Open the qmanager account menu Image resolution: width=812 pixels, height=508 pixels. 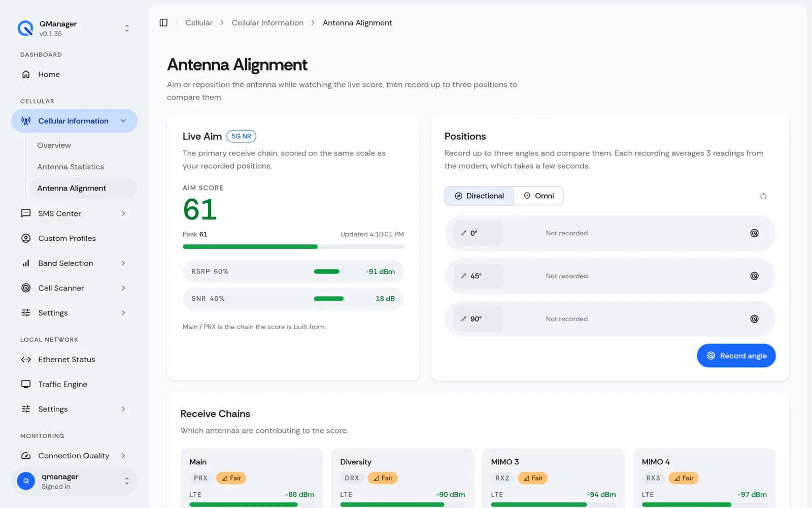pos(75,481)
